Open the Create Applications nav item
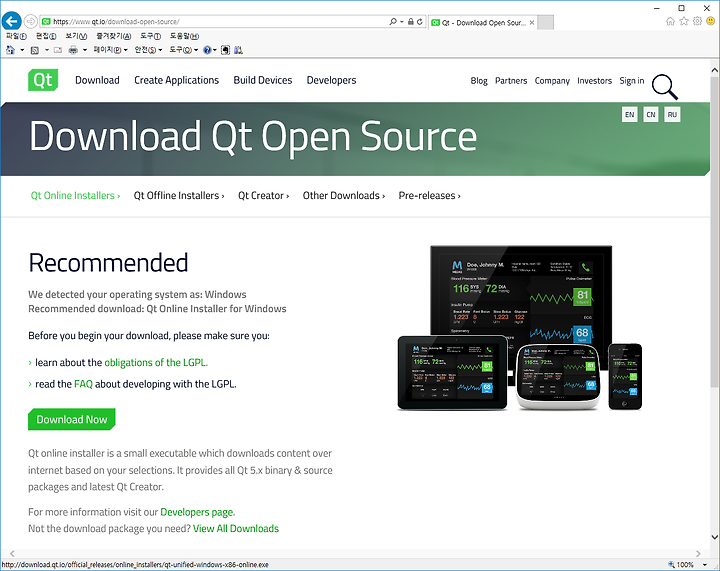The image size is (720, 571). tap(176, 80)
